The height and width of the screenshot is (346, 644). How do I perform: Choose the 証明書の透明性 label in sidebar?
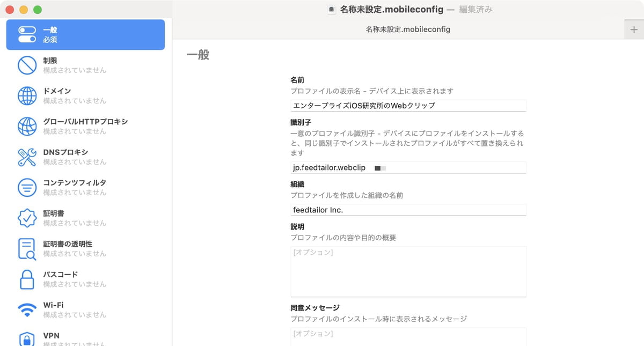(x=68, y=244)
